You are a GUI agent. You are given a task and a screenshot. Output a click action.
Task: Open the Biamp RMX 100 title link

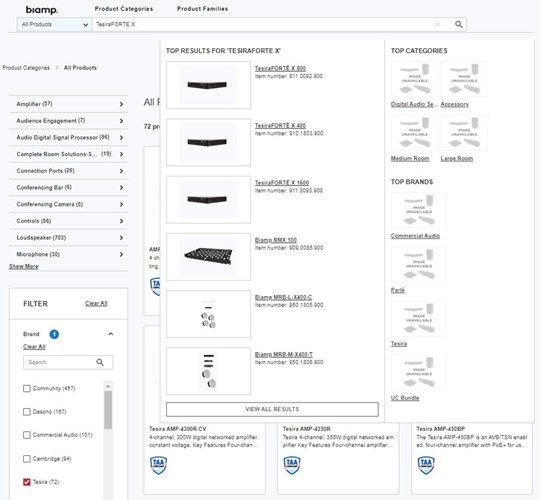click(x=276, y=240)
